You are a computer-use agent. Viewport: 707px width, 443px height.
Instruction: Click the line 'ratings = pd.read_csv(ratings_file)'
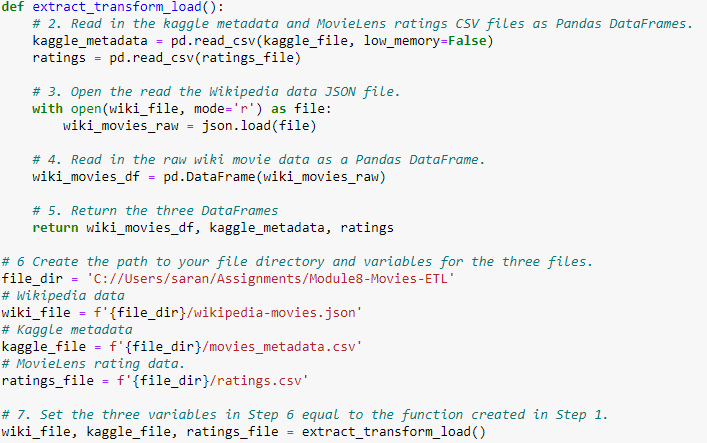pos(166,58)
